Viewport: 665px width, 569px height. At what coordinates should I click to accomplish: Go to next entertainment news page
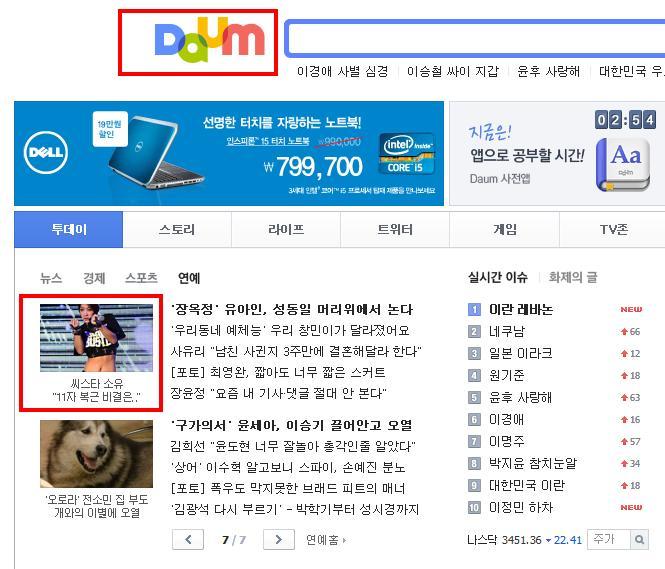point(279,539)
